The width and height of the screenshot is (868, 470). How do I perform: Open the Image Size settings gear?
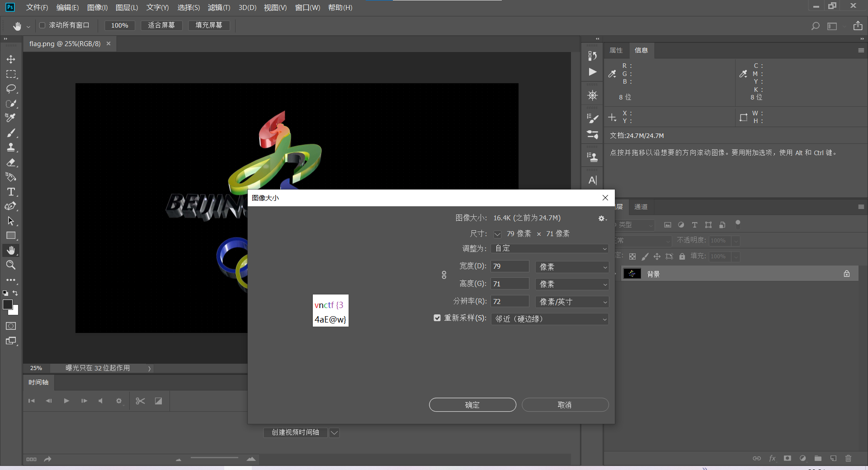click(x=601, y=218)
